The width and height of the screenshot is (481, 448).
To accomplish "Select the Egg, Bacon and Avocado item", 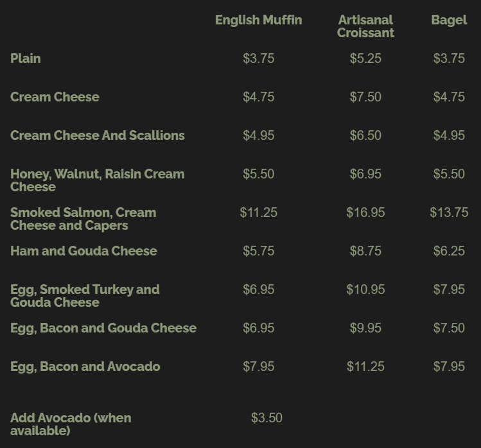I will tap(85, 366).
